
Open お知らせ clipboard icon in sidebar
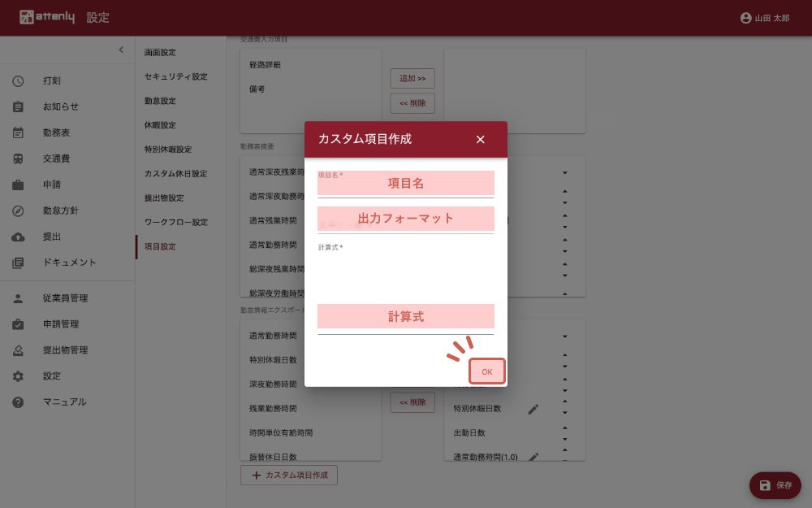coord(18,106)
